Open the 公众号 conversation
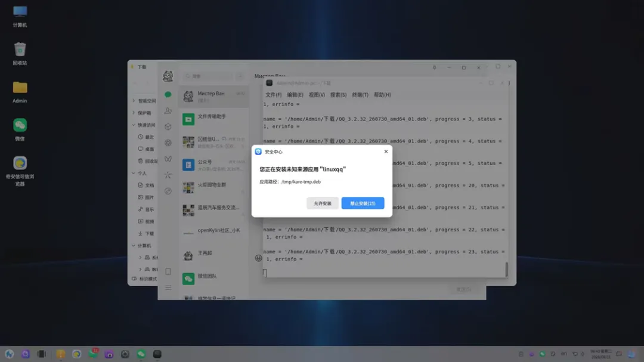The height and width of the screenshot is (362, 644). (x=213, y=165)
